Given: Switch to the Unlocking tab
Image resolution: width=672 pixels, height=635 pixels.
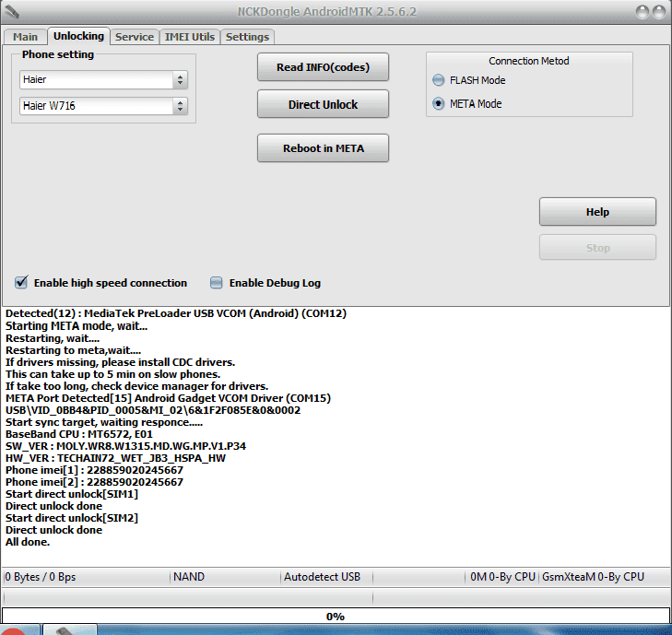Looking at the screenshot, I should click(x=78, y=36).
